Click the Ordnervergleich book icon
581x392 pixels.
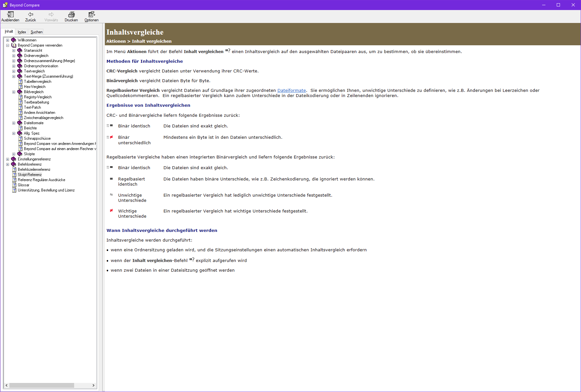tap(20, 56)
